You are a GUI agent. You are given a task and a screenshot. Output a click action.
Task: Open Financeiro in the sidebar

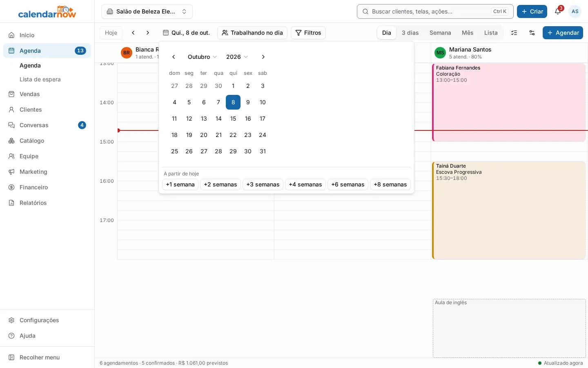pyautogui.click(x=47, y=187)
